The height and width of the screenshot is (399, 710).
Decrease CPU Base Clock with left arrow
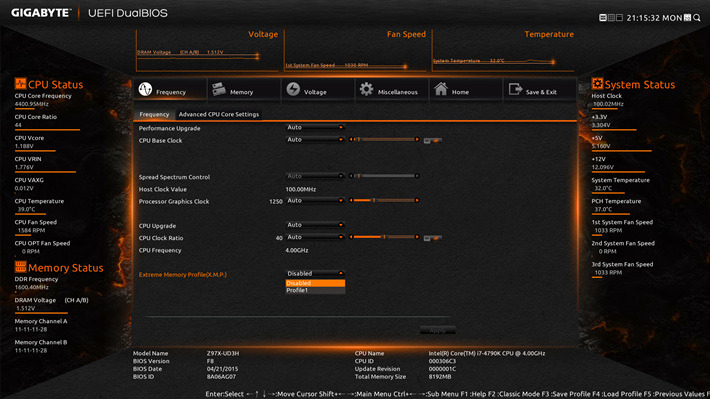pos(350,139)
